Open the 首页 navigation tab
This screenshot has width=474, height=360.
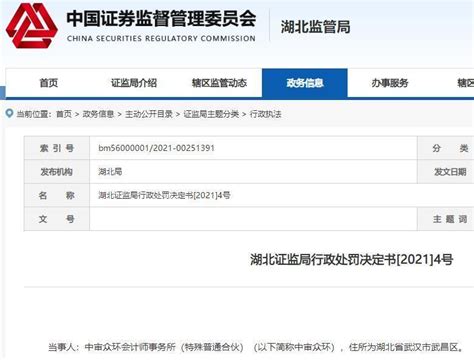click(49, 83)
